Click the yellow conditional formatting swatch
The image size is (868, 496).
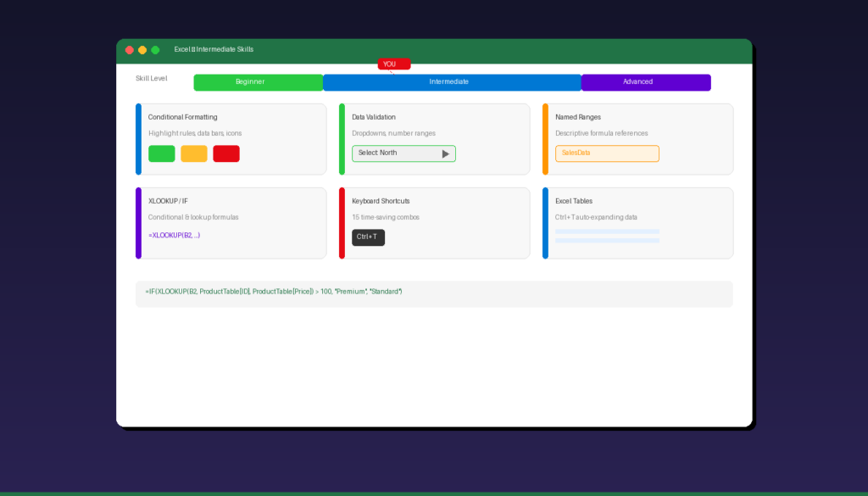coord(193,153)
